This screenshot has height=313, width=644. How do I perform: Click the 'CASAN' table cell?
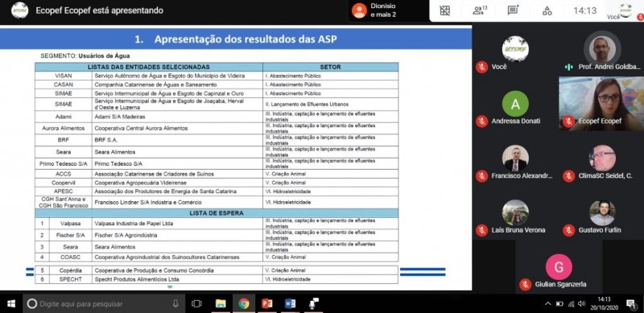(64, 84)
